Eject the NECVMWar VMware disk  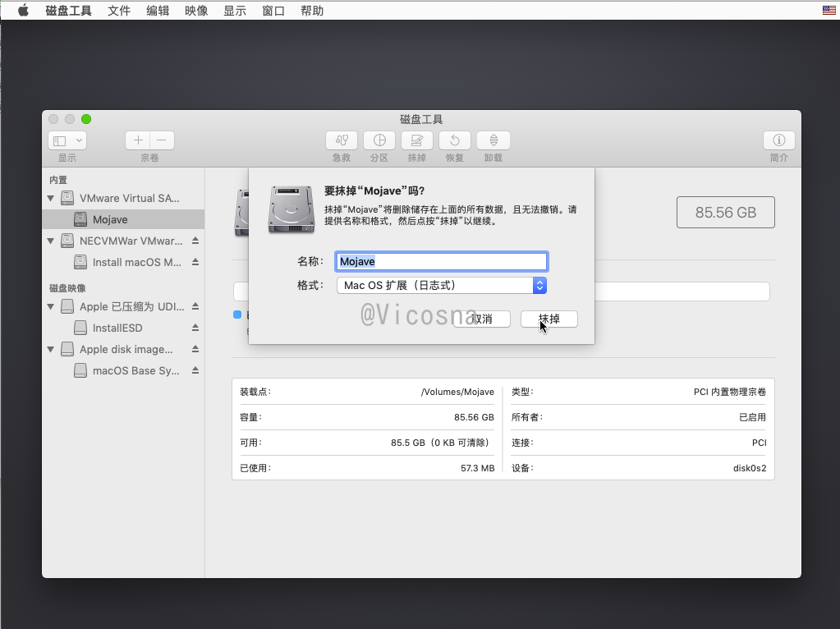(195, 241)
